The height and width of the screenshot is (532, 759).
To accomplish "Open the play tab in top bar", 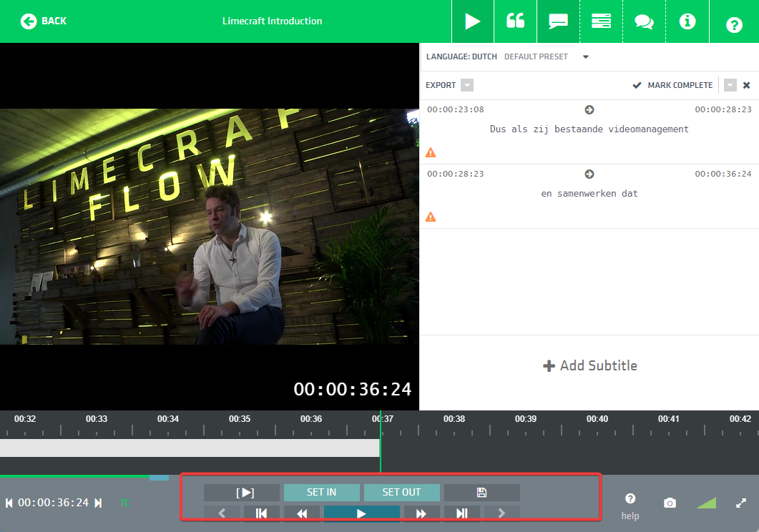I will (x=472, y=21).
